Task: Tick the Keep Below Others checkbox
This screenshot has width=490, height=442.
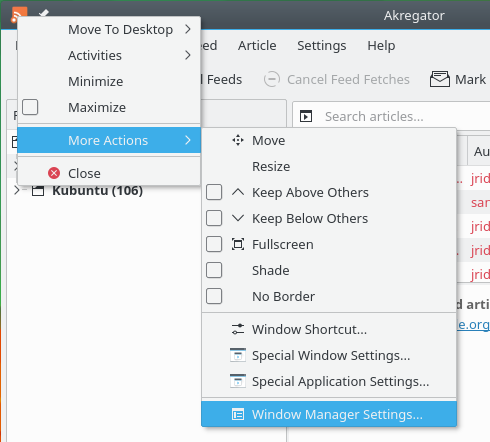Action: [214, 218]
